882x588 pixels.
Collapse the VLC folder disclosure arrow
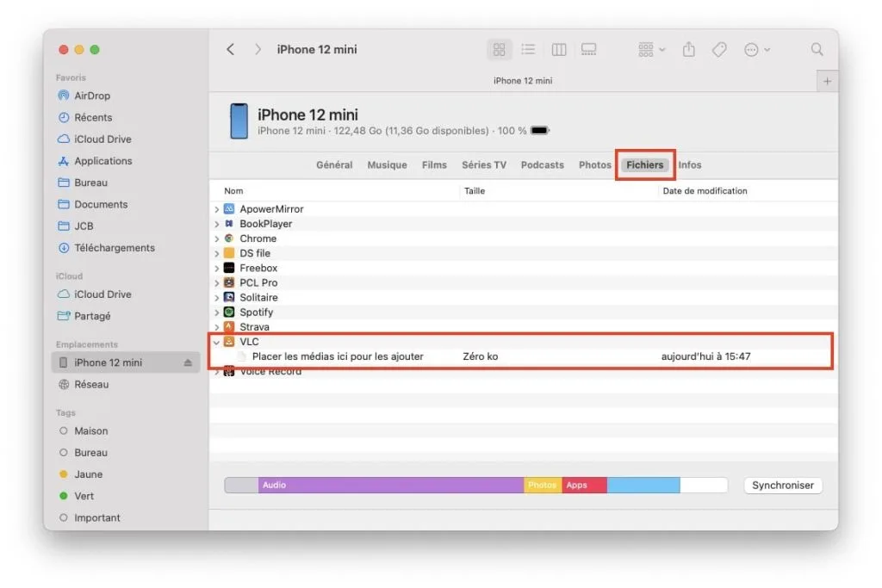click(x=217, y=342)
